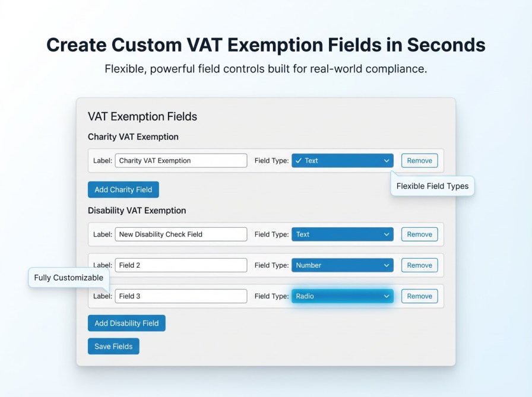This screenshot has width=532, height=397.
Task: Open the Charity field type dropdown
Action: click(x=342, y=160)
